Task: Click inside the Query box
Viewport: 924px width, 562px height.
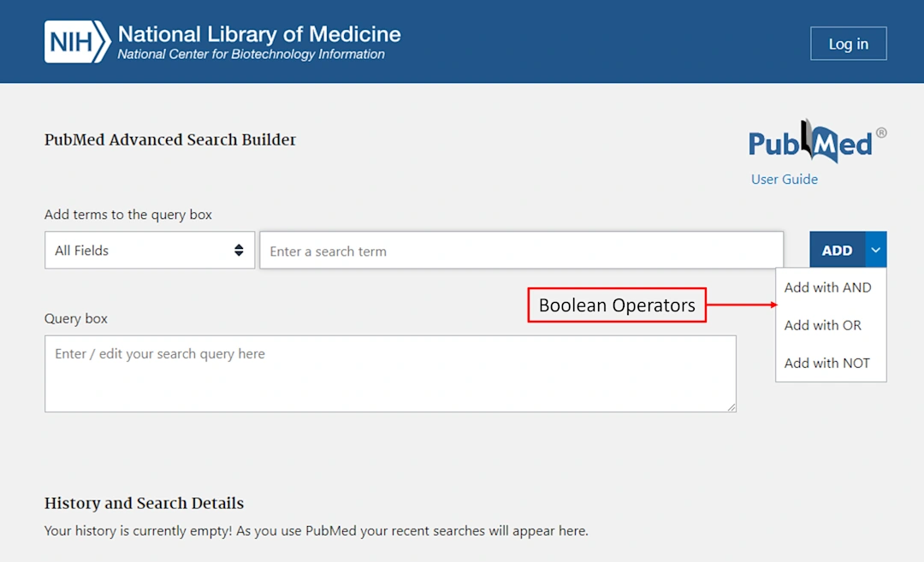Action: tap(390, 374)
